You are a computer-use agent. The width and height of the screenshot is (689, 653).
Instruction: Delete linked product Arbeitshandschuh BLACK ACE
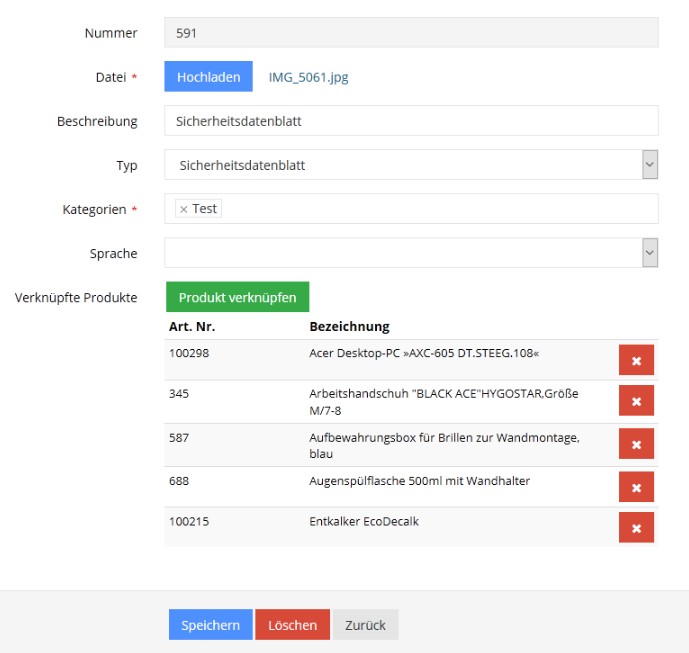click(x=636, y=402)
